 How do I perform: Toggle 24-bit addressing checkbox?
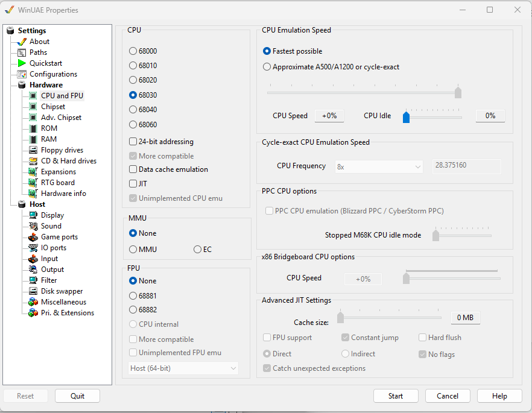[133, 142]
